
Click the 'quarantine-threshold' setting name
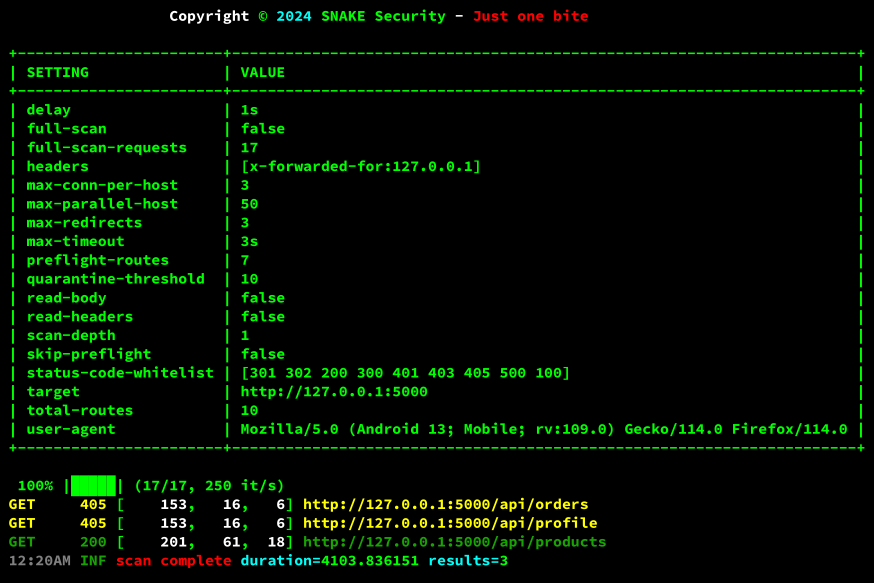(115, 279)
